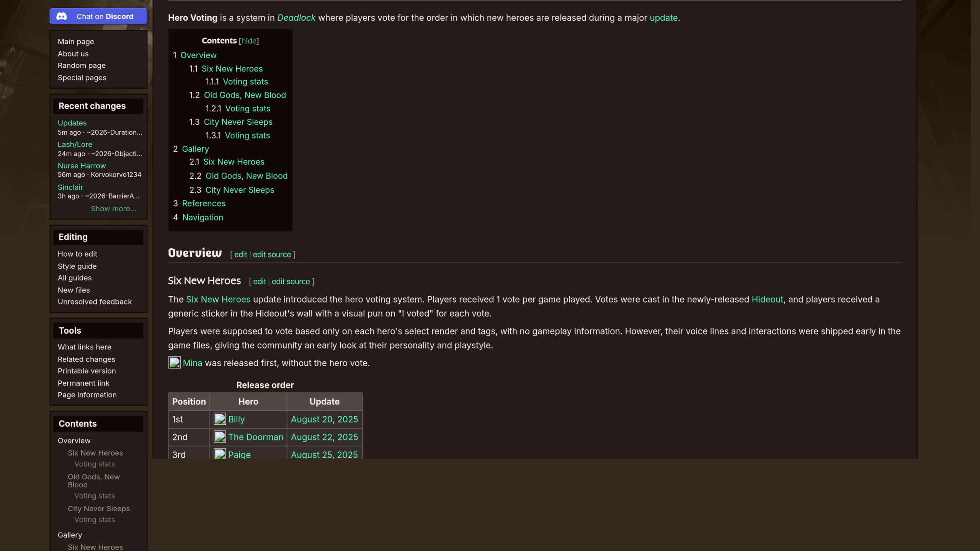Screen dimensions: 980x551
Task: Open Unresolved feedback link
Action: (x=95, y=302)
